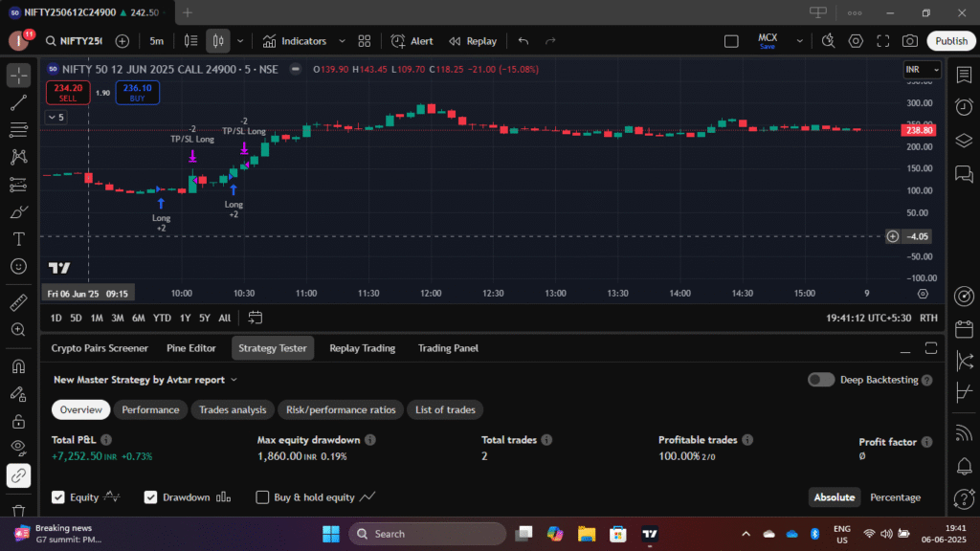This screenshot has width=980, height=551.
Task: Click the 236.10 BUY button
Action: click(x=138, y=93)
